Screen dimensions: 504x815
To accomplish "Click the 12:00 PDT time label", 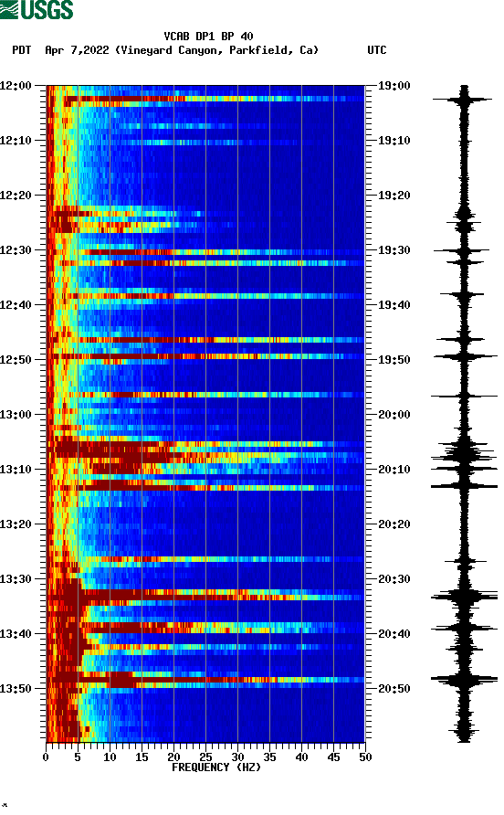I will pos(16,86).
